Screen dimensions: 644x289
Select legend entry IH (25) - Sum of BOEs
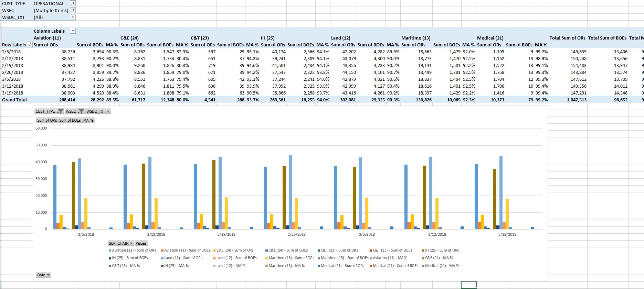coord(128,258)
